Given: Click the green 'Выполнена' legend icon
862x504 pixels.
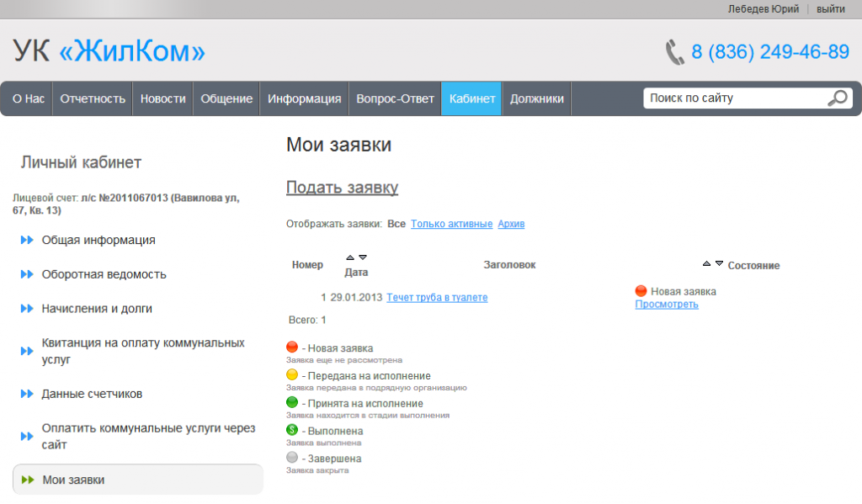Looking at the screenshot, I should (x=292, y=431).
